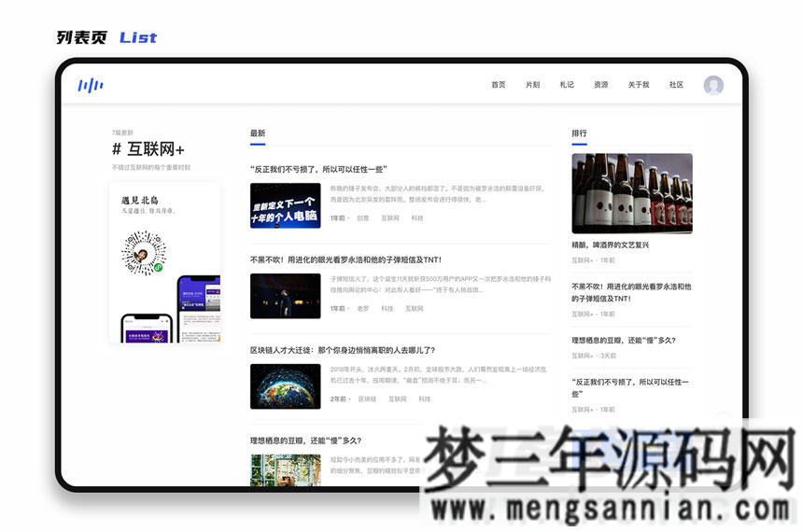Image resolution: width=803 pixels, height=532 pixels.
Task: Open the 片刻 nav item
Action: click(532, 85)
